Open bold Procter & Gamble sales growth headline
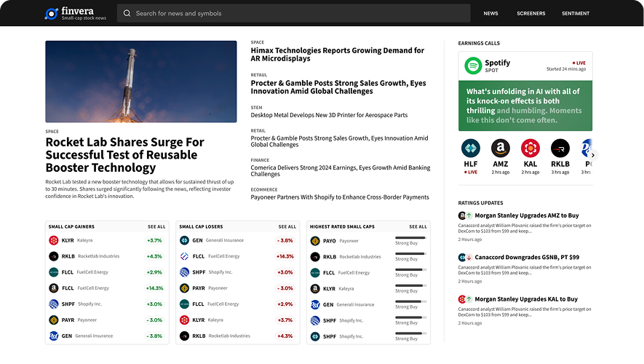Image resolution: width=644 pixels, height=364 pixels. pos(338,87)
